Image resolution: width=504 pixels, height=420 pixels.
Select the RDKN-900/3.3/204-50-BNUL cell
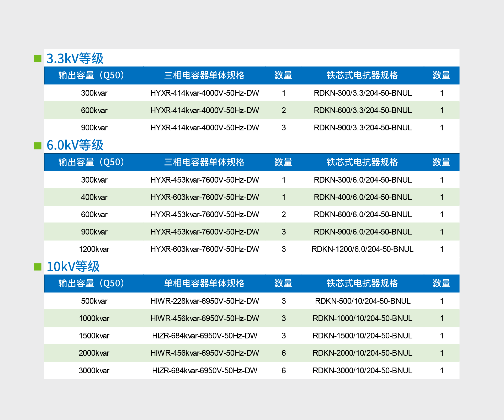click(x=363, y=127)
